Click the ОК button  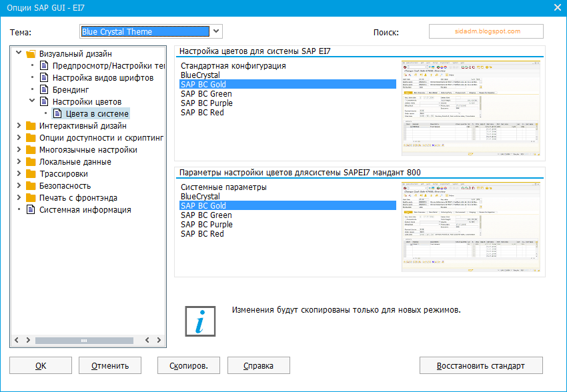41,365
